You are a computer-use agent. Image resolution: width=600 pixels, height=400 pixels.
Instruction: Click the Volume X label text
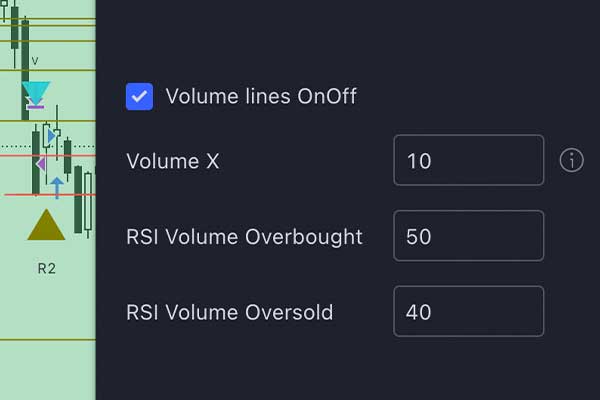[173, 161]
